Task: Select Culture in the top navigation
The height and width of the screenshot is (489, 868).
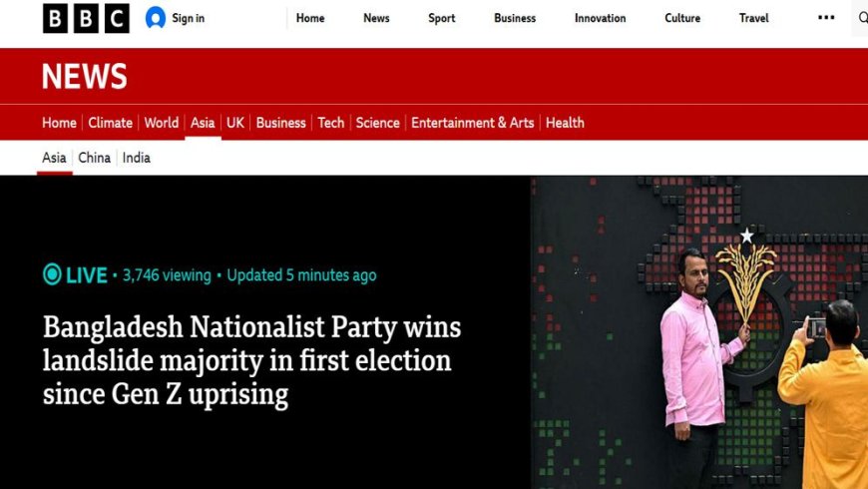Action: pos(682,18)
